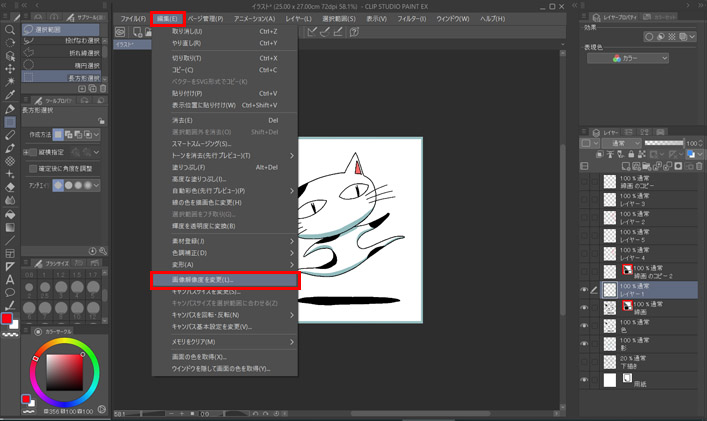
Task: Choose 画像解像度を変更 from Edit menu
Action: point(224,279)
